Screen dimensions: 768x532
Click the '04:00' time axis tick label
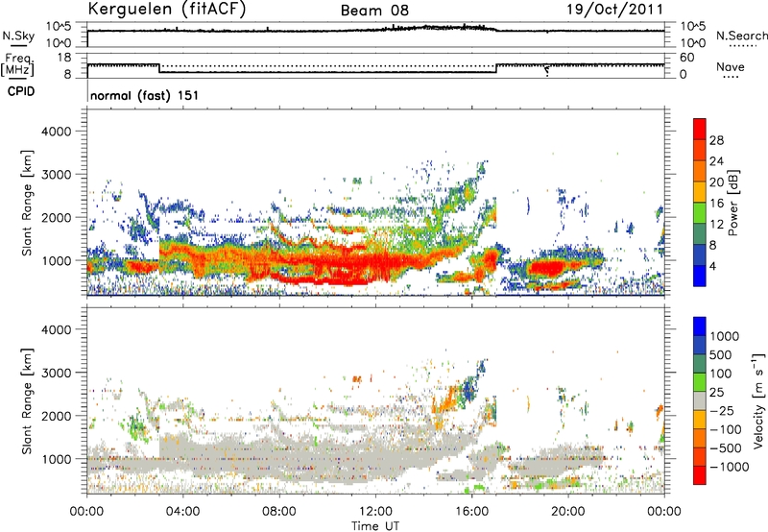pos(183,512)
